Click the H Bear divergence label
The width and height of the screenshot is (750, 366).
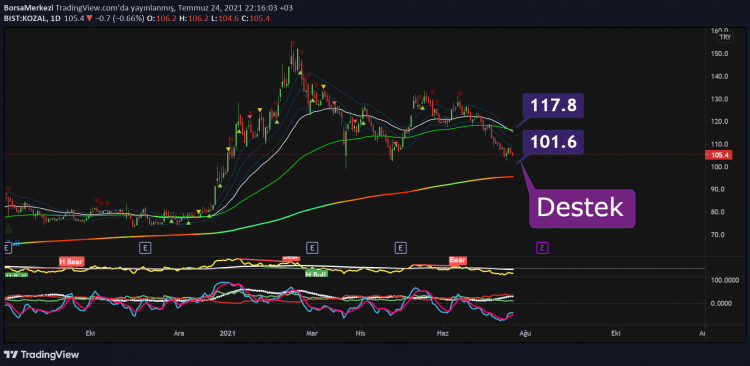tap(72, 261)
